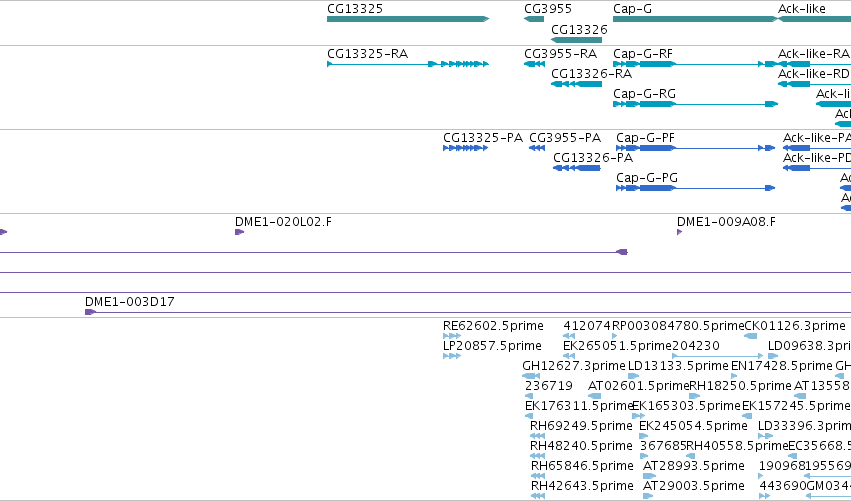Screen dimensions: 851x501
Task: Click the Ack-like-RD transcript label
Action: pyautogui.click(x=814, y=74)
